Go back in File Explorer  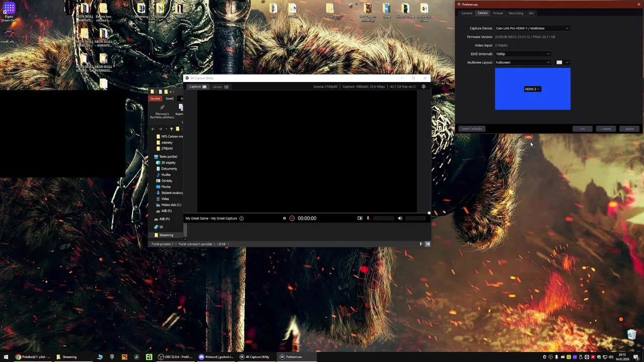[x=153, y=129]
